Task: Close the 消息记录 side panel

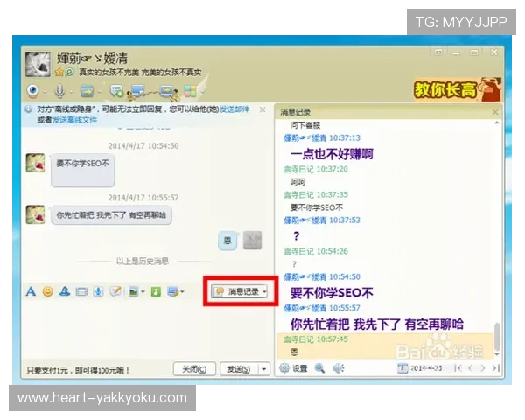Action: click(x=495, y=112)
